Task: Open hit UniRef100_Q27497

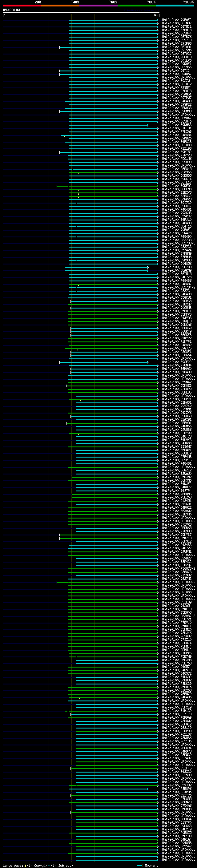Action: (x=177, y=759)
